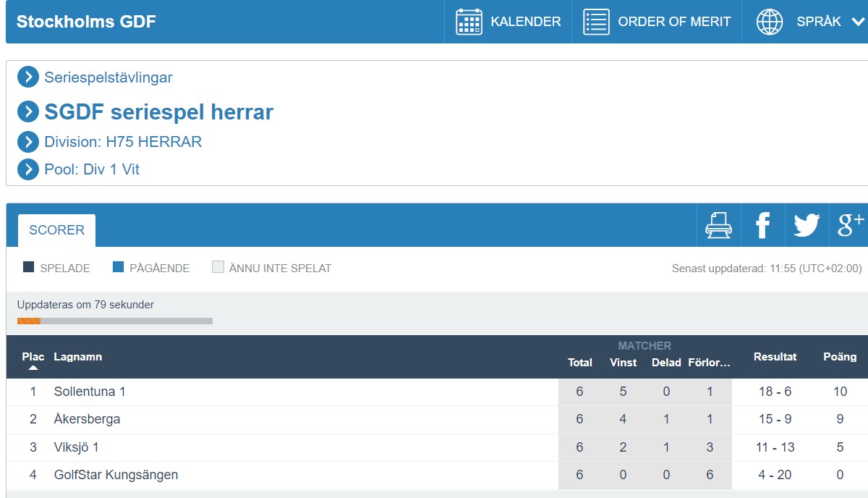This screenshot has width=868, height=498.
Task: Click the Order of Merit list icon
Action: [x=597, y=22]
